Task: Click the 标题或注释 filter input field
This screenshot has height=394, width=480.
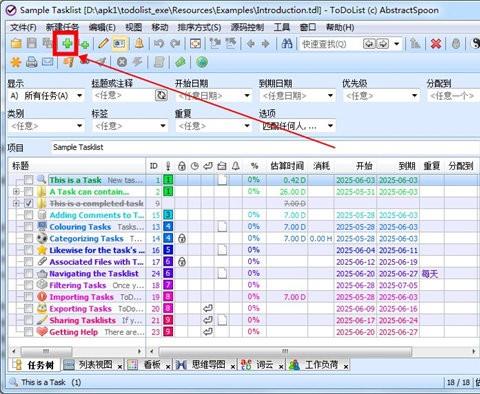Action: click(123, 96)
